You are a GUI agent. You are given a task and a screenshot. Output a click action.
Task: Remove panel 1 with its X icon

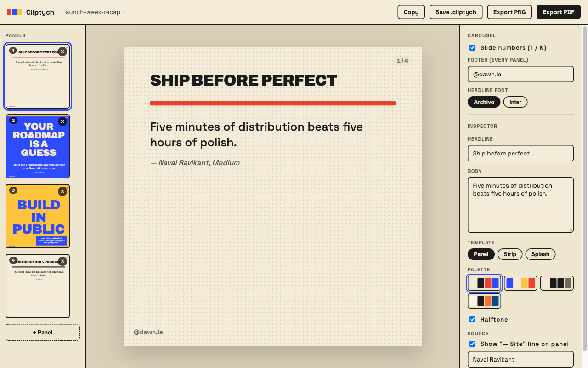click(63, 52)
